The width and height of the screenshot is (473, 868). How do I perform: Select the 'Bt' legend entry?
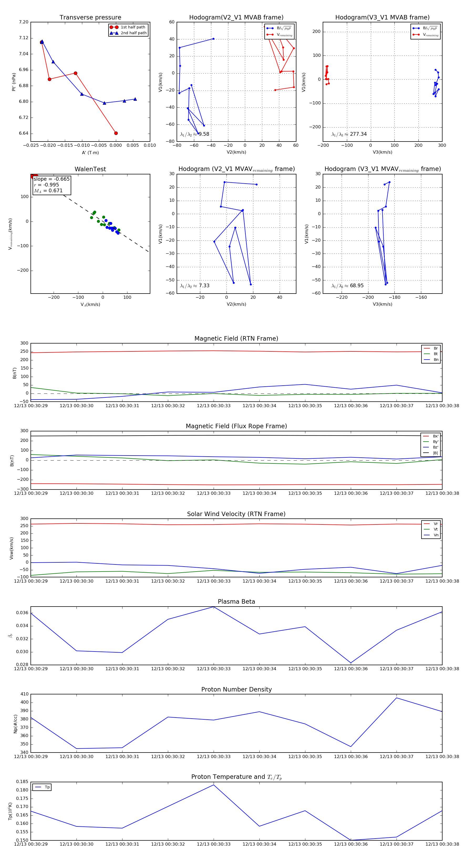click(x=431, y=354)
